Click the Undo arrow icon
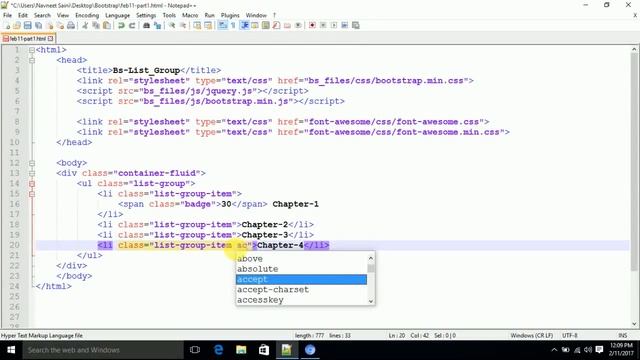Screen dimensions: 640x360 (121, 25)
